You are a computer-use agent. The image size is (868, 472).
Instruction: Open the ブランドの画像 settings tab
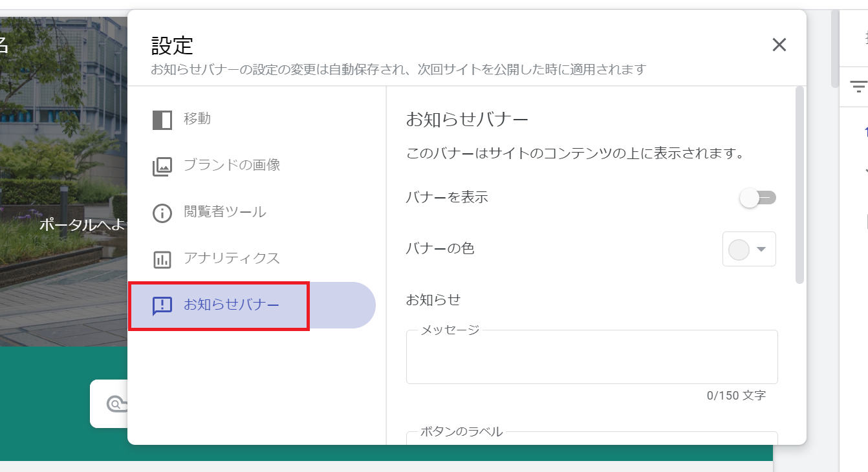click(232, 165)
